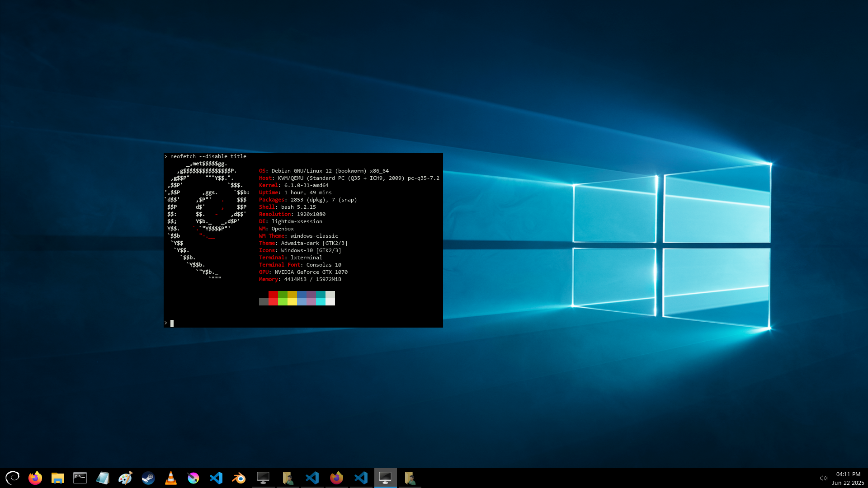Click the Kernel value '6.1.0-31-amd64'
Screen dimensions: 868x488
click(307, 185)
